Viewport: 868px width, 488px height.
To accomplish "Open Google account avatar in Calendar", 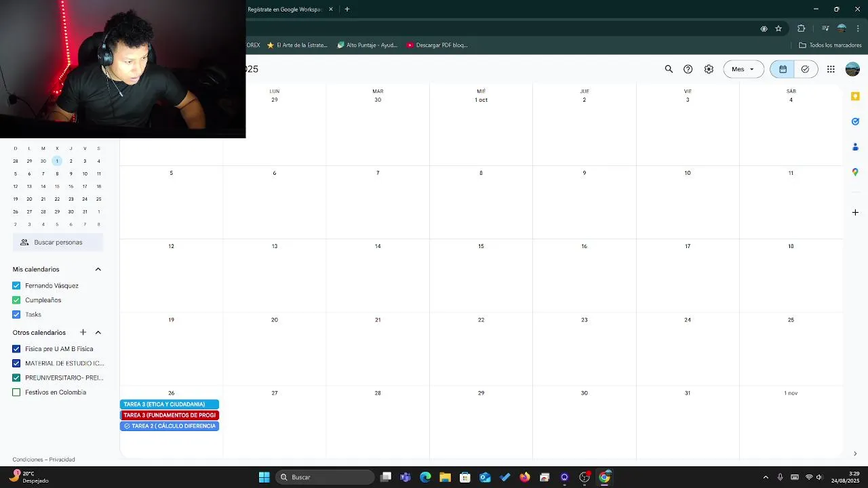I will coord(852,69).
